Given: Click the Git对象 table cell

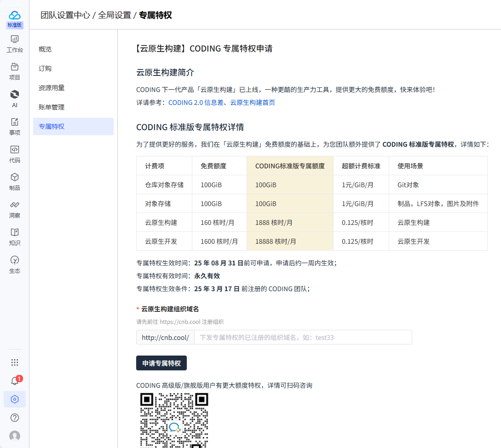Looking at the screenshot, I should point(438,185).
